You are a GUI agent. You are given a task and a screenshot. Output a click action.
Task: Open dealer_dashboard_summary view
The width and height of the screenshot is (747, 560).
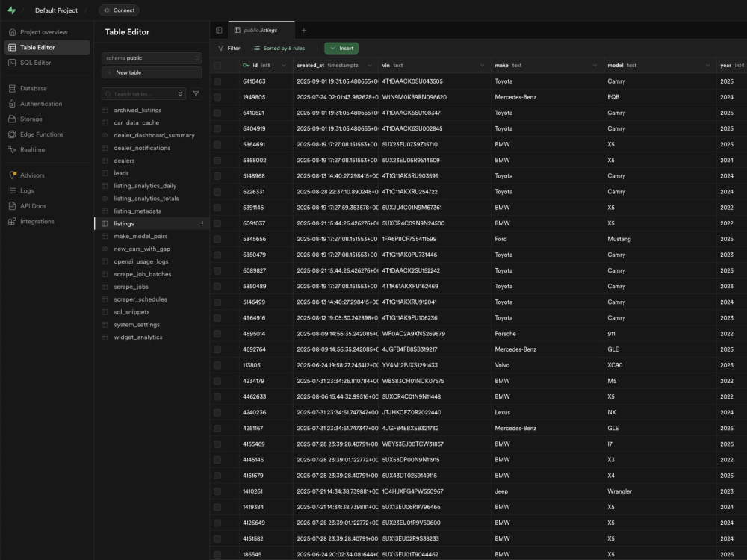[154, 135]
